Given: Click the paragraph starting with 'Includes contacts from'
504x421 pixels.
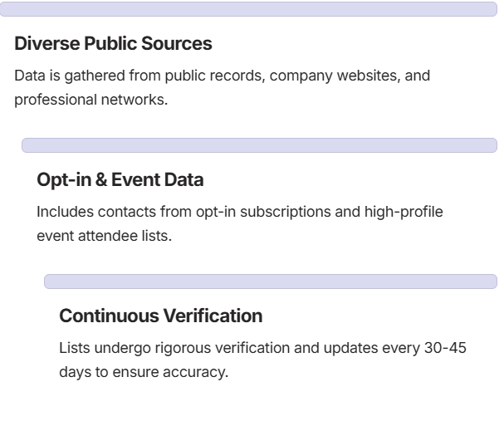Looking at the screenshot, I should coord(240,223).
